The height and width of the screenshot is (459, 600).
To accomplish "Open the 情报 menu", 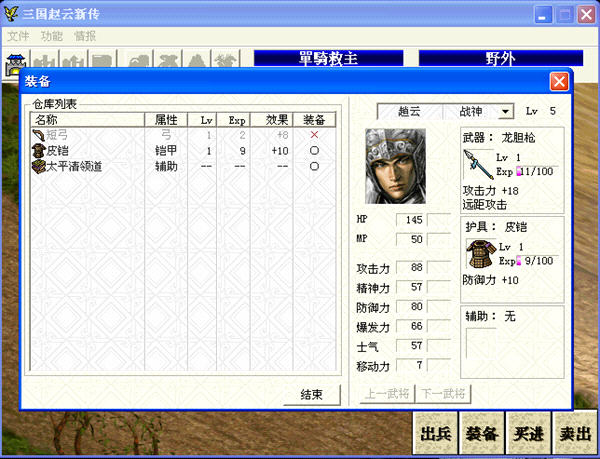I will (85, 36).
